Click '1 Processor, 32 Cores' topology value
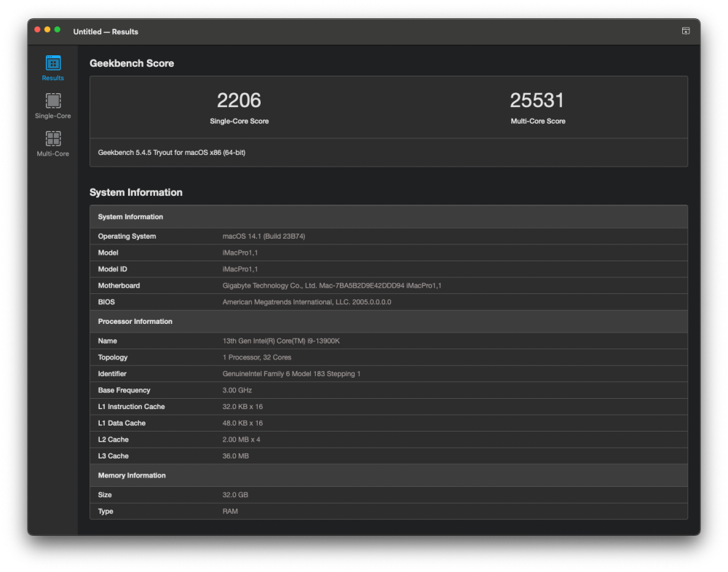The height and width of the screenshot is (572, 728). tap(257, 357)
